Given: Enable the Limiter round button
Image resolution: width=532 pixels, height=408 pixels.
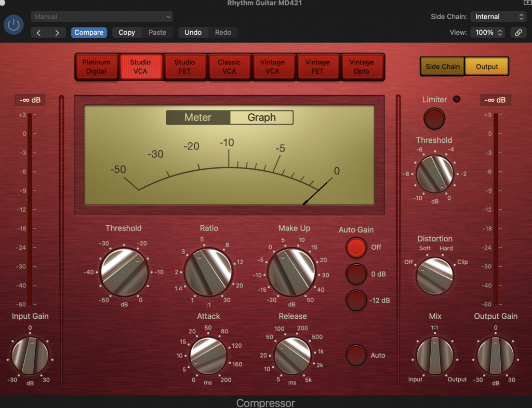Looking at the screenshot, I should coord(434,118).
